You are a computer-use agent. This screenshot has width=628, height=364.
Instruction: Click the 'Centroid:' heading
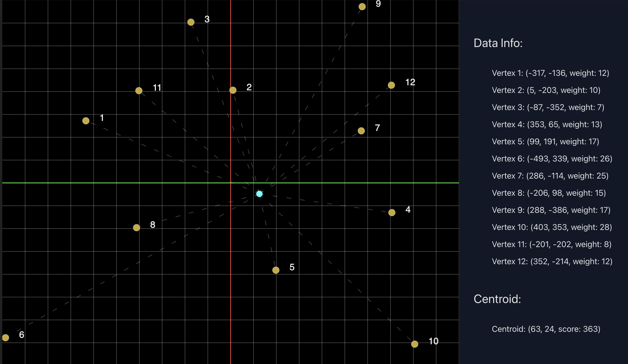pos(497,299)
